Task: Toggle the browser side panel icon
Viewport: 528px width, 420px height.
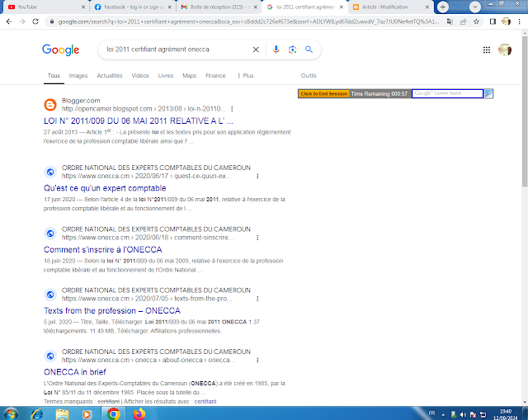Action: [493, 21]
